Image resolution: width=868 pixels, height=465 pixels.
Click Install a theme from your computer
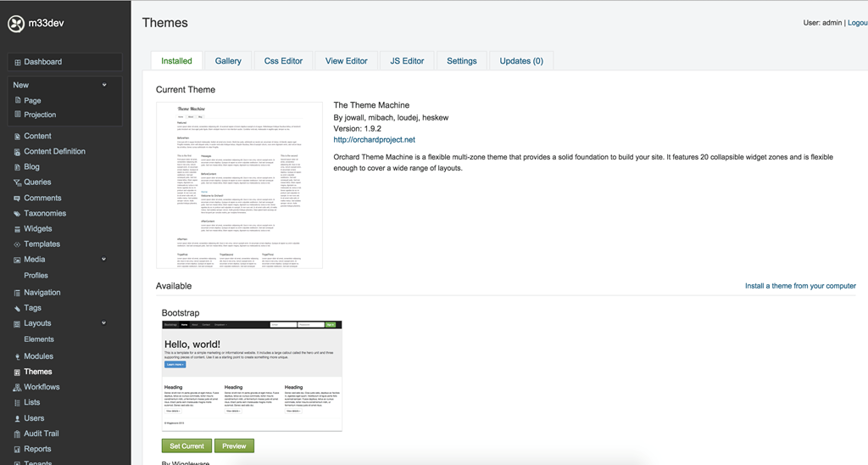(x=800, y=286)
